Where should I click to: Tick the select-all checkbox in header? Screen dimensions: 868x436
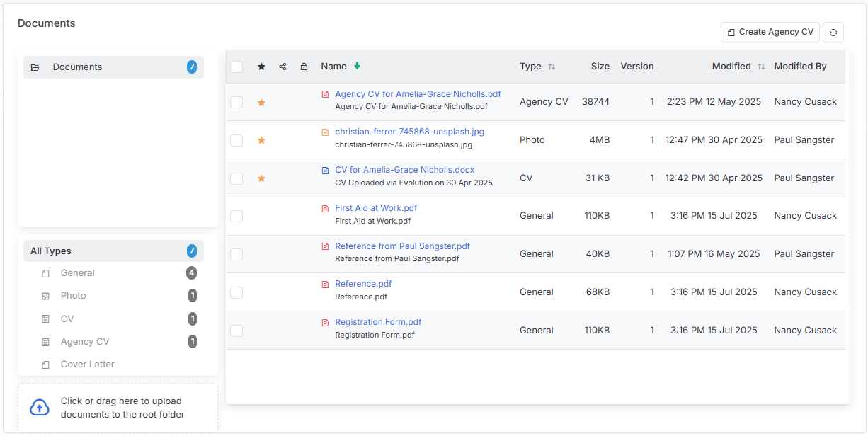236,67
